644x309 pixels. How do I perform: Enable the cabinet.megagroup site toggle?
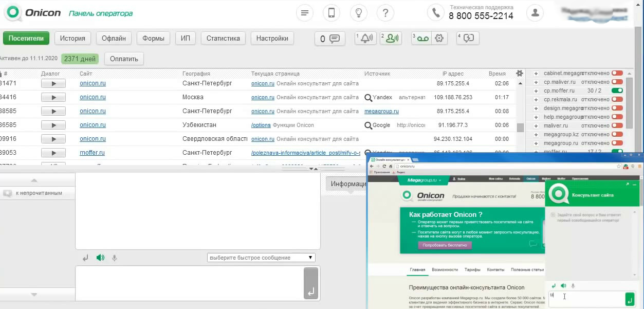tap(617, 74)
